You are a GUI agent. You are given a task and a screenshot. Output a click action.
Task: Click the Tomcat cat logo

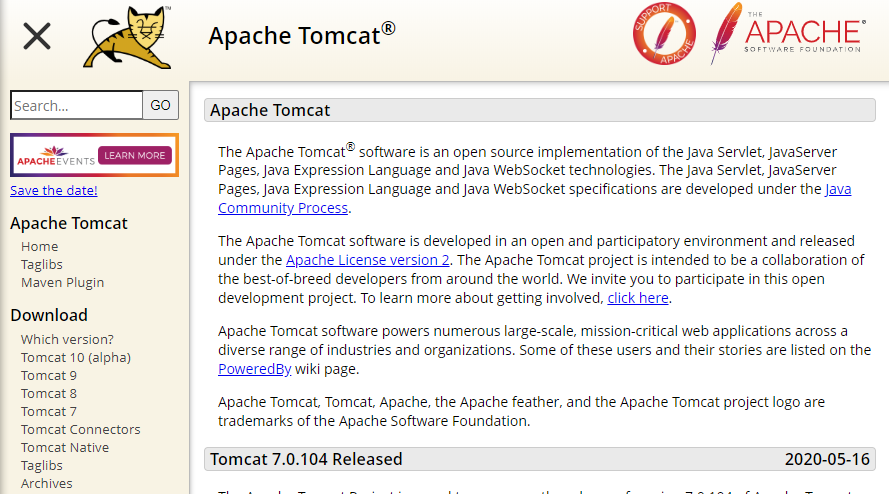[x=128, y=37]
